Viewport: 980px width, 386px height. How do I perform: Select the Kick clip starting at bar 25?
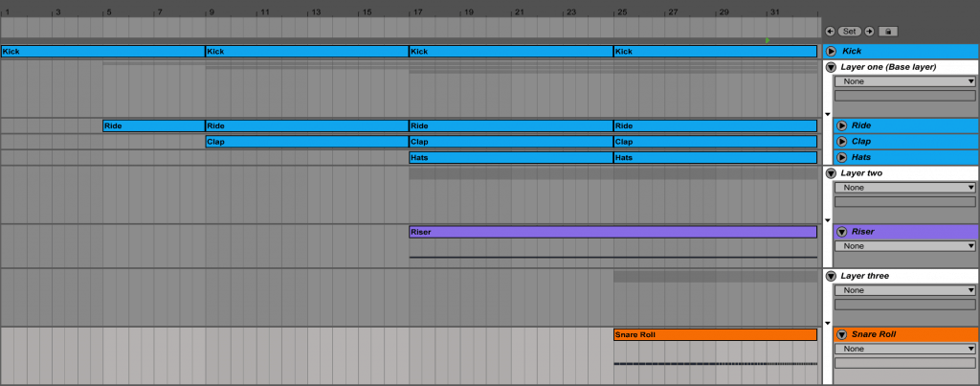pos(716,52)
